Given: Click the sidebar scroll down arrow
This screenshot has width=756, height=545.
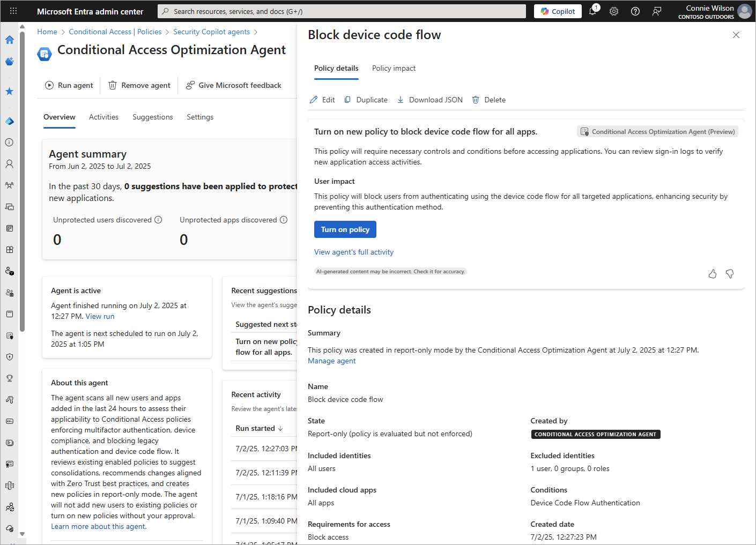Looking at the screenshot, I should (x=22, y=534).
